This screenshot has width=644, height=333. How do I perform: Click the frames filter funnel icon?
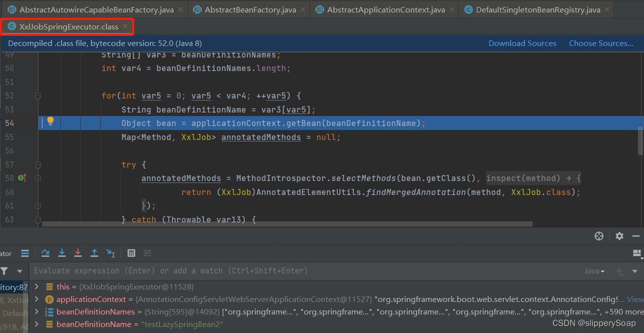point(4,271)
